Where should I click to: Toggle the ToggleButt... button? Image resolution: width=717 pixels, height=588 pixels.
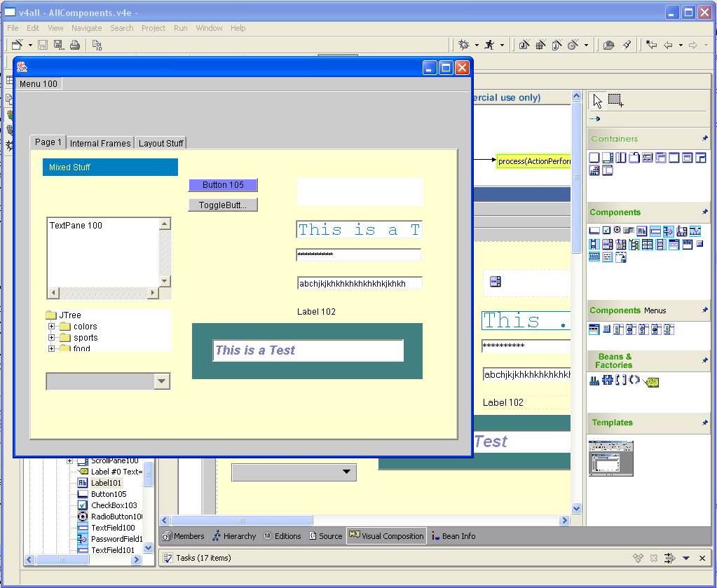pos(223,205)
